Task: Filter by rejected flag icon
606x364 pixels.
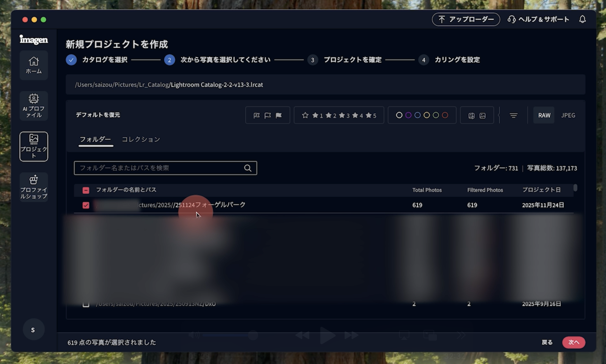Action: [257, 115]
